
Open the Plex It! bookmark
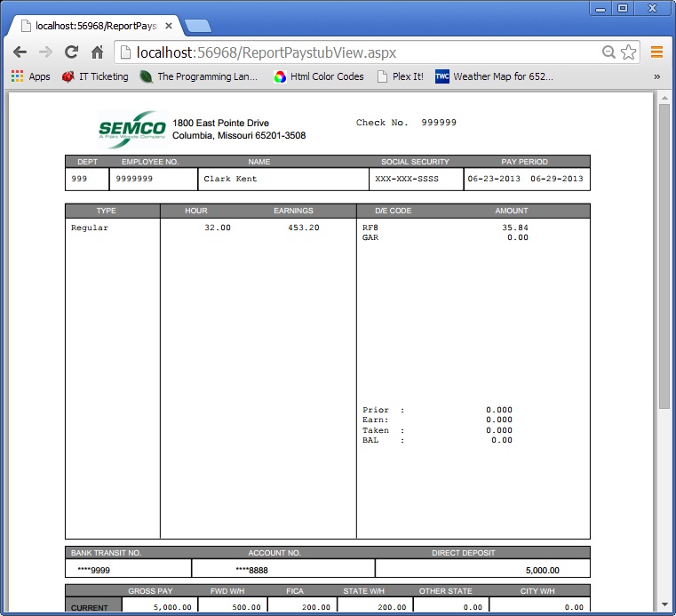(400, 76)
